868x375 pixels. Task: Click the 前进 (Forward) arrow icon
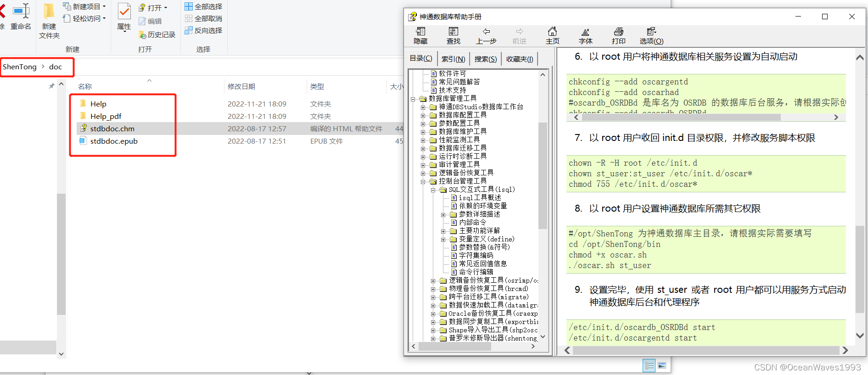[x=520, y=35]
